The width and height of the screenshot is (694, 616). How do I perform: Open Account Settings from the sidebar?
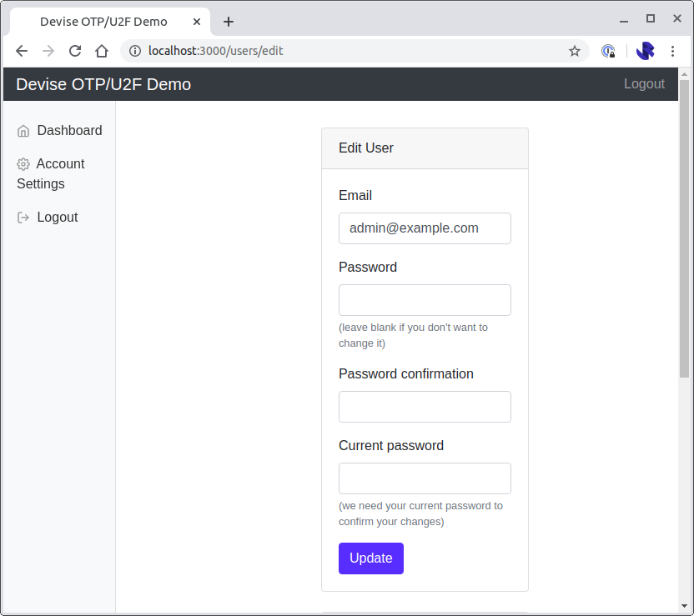pyautogui.click(x=51, y=173)
